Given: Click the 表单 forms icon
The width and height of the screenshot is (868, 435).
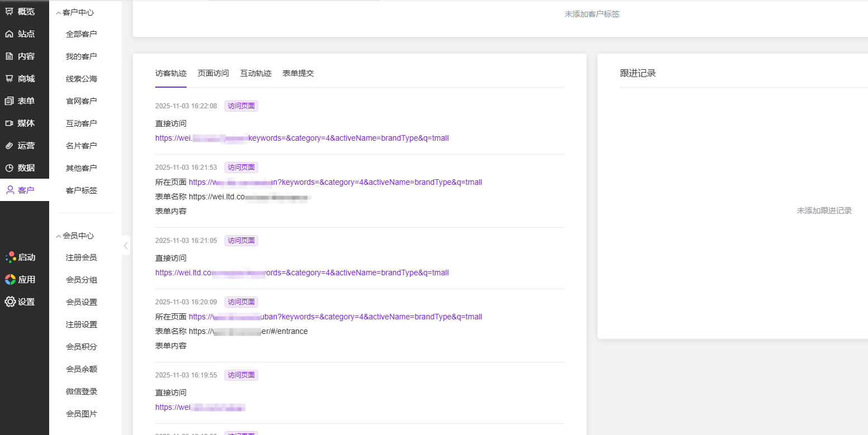Looking at the screenshot, I should tap(9, 101).
